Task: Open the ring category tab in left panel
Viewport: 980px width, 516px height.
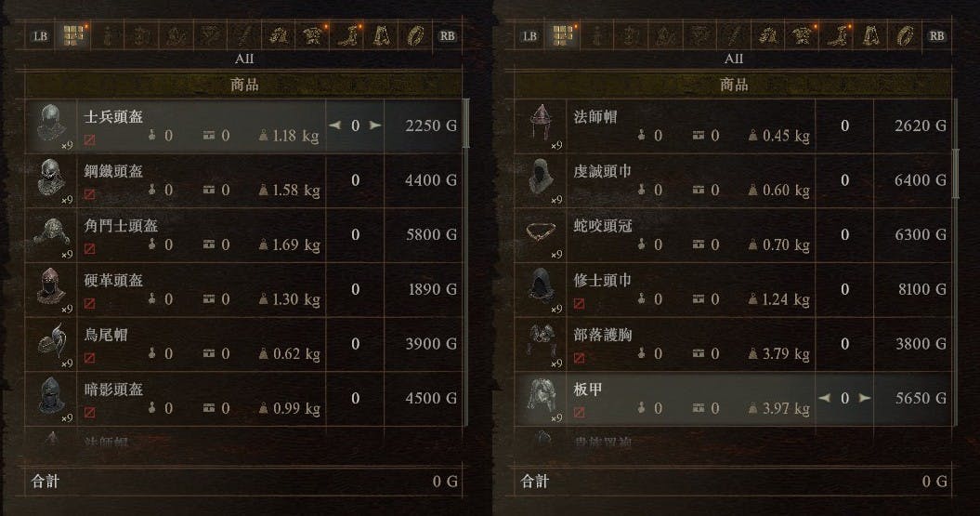Action: click(x=415, y=35)
